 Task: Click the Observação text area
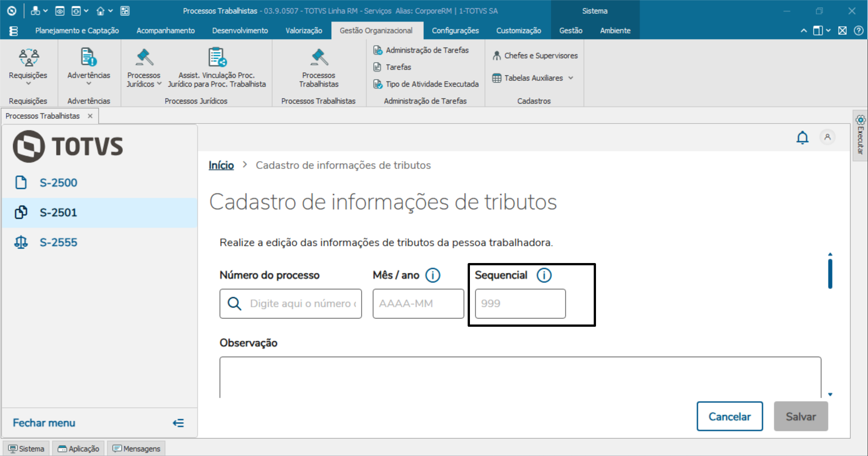(x=520, y=377)
